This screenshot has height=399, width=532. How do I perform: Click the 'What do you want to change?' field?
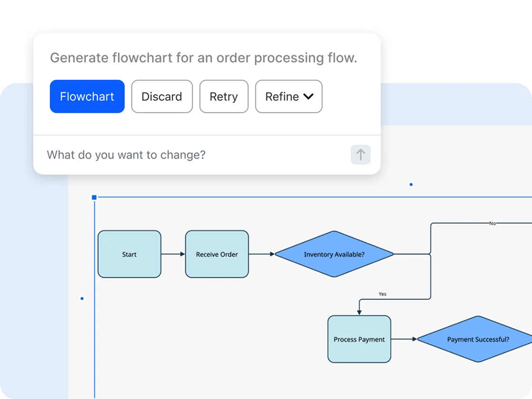coord(126,155)
